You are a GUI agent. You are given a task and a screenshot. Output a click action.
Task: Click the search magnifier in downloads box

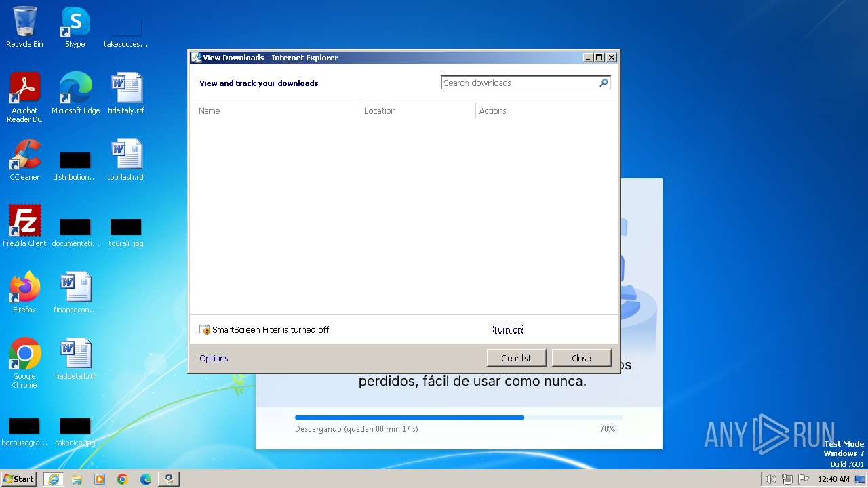click(604, 83)
